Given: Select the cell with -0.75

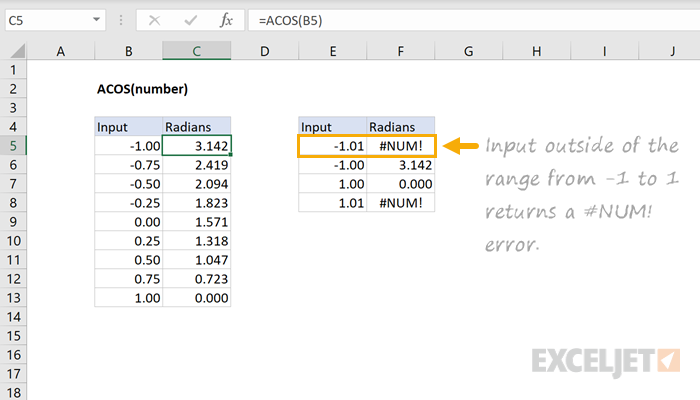Looking at the screenshot, I should [129, 165].
